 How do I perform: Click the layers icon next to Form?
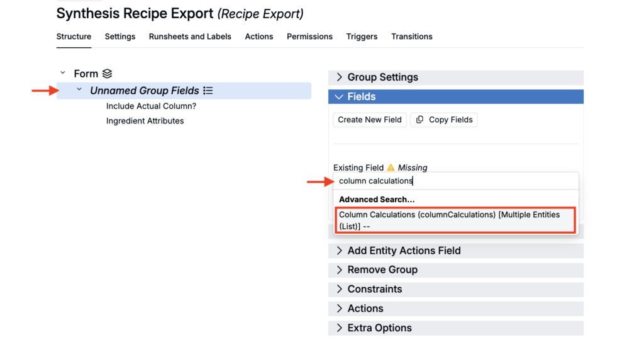pos(107,74)
